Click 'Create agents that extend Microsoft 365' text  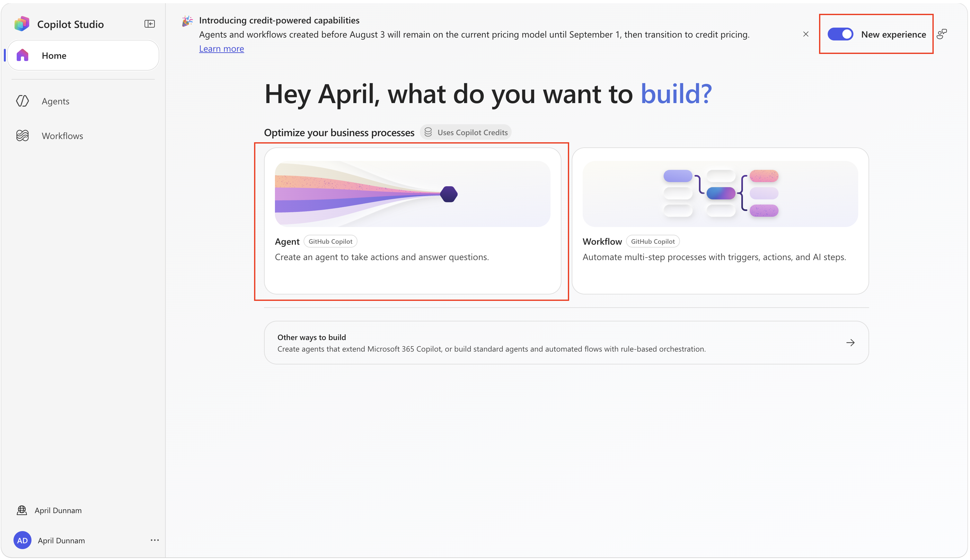click(491, 349)
